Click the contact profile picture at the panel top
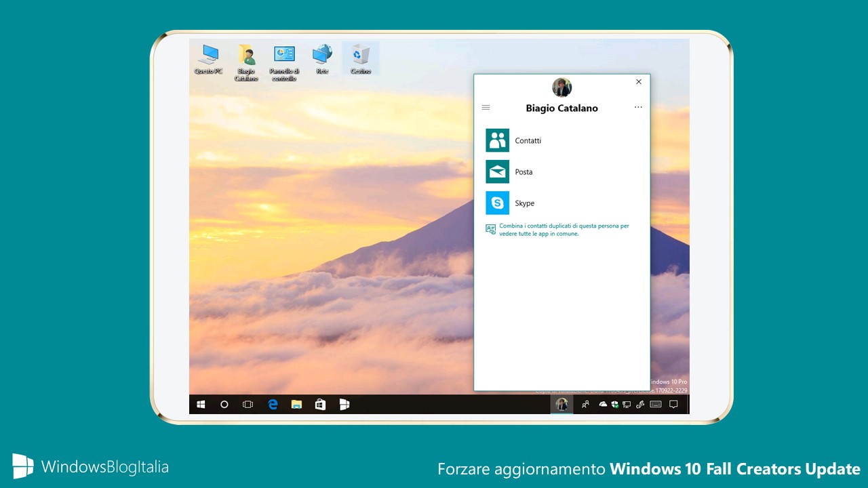This screenshot has height=488, width=868. (x=561, y=87)
